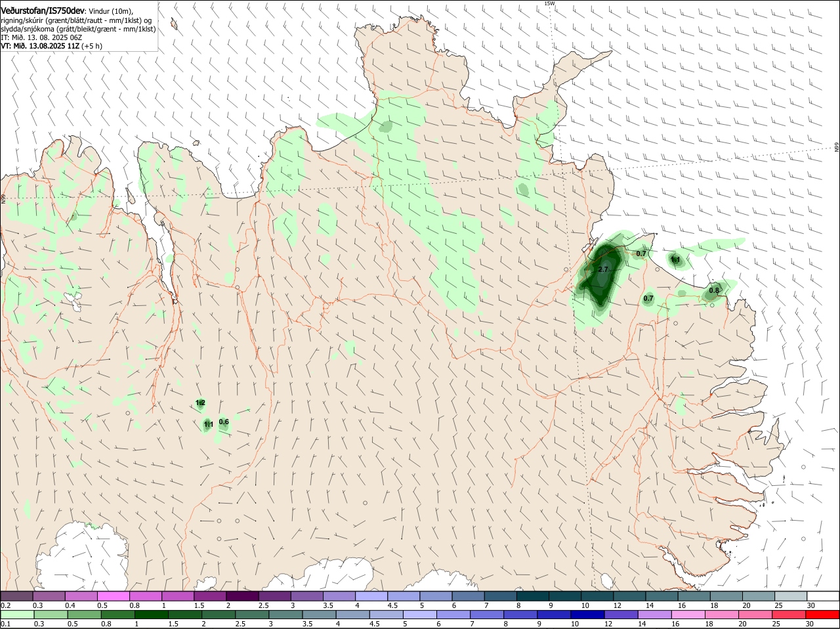
Task: Click the N99 label at the right map edge
Action: click(x=837, y=148)
